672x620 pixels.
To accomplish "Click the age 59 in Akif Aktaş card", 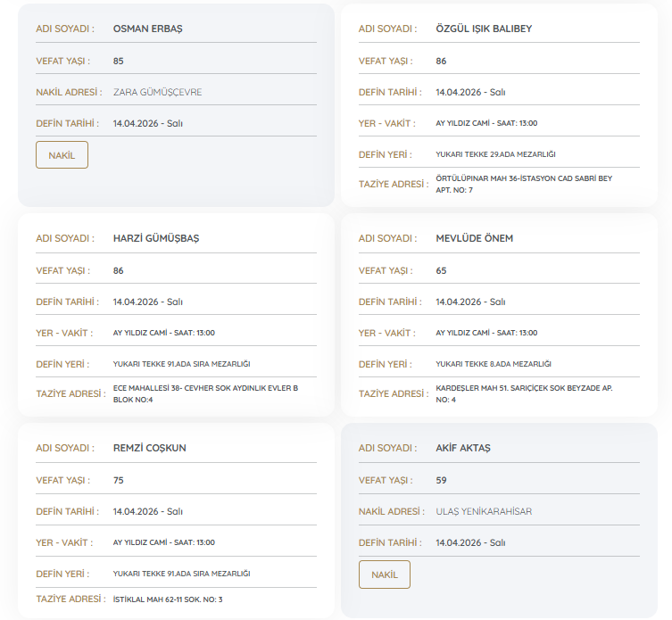I will [441, 480].
